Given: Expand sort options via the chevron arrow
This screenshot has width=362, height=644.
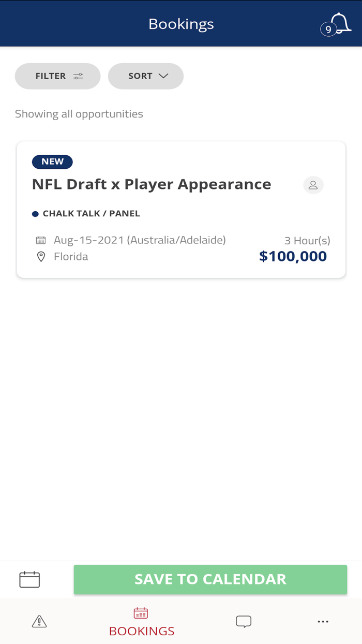Looking at the screenshot, I should click(162, 76).
